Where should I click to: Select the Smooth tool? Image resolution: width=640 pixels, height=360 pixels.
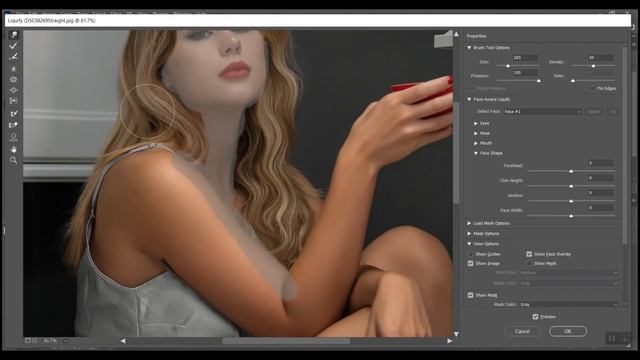[13, 56]
